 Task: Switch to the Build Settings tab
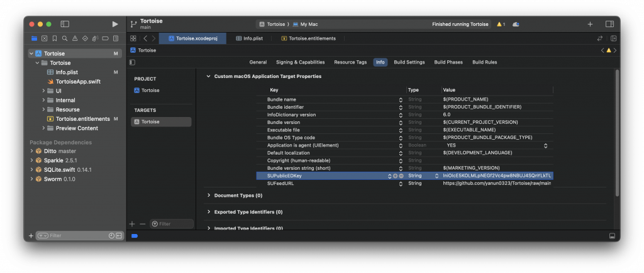(x=409, y=62)
